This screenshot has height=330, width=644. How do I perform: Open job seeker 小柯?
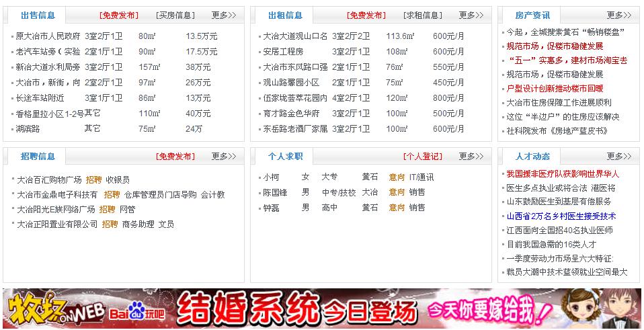(x=271, y=177)
